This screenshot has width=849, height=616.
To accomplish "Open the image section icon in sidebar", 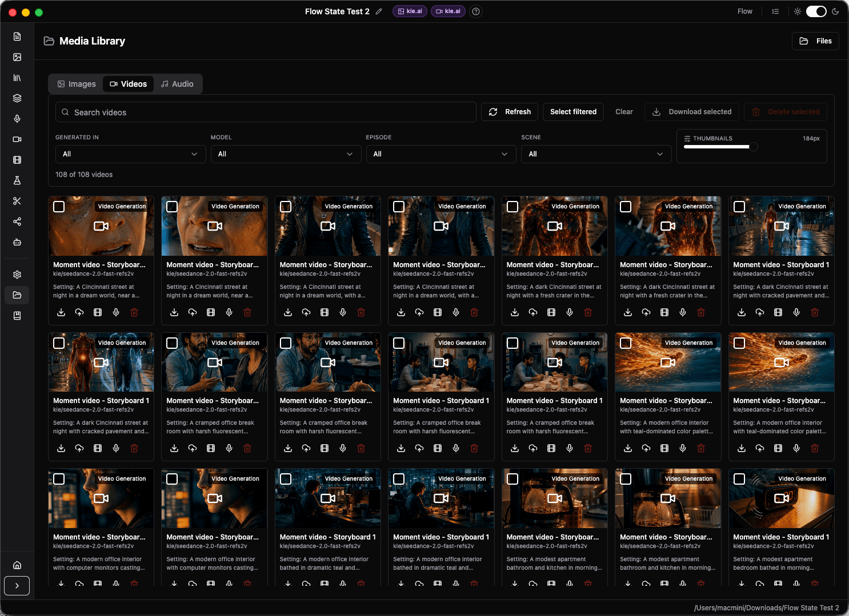I will click(x=17, y=57).
